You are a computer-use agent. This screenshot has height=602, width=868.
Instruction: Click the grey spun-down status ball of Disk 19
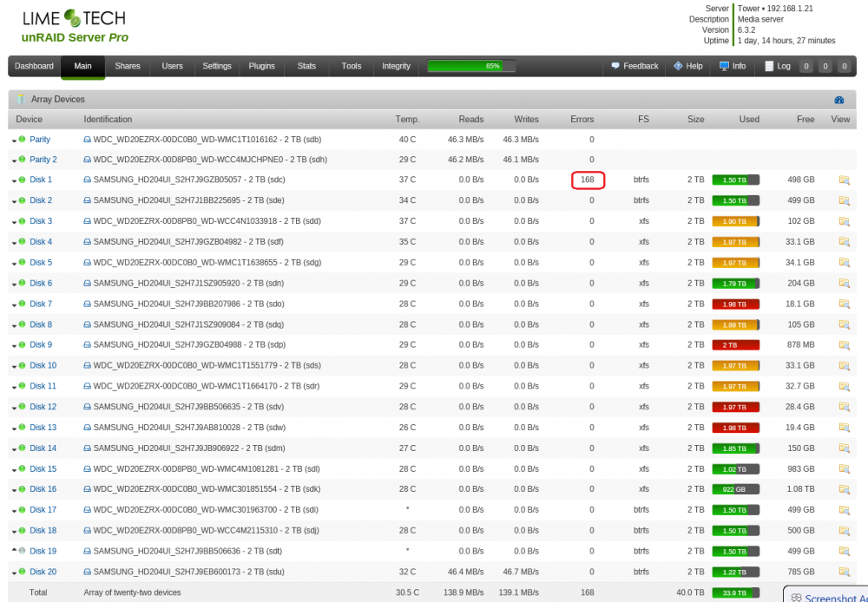[x=23, y=551]
